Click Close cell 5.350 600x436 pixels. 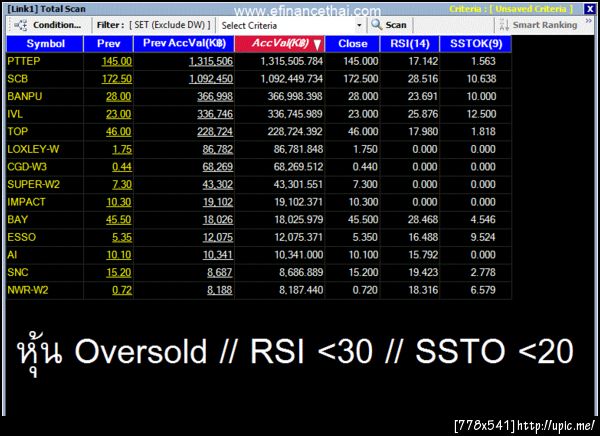(x=365, y=237)
